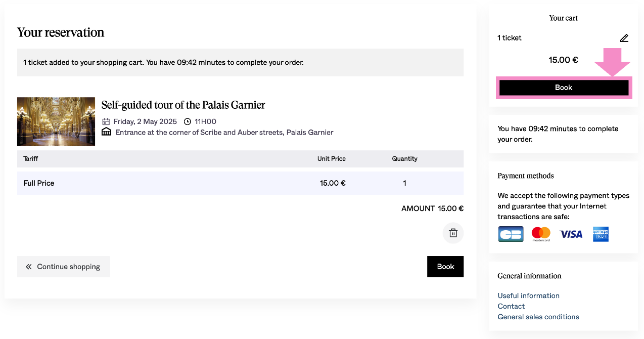
Task: Select the Full Price tariff label
Action: coord(39,183)
